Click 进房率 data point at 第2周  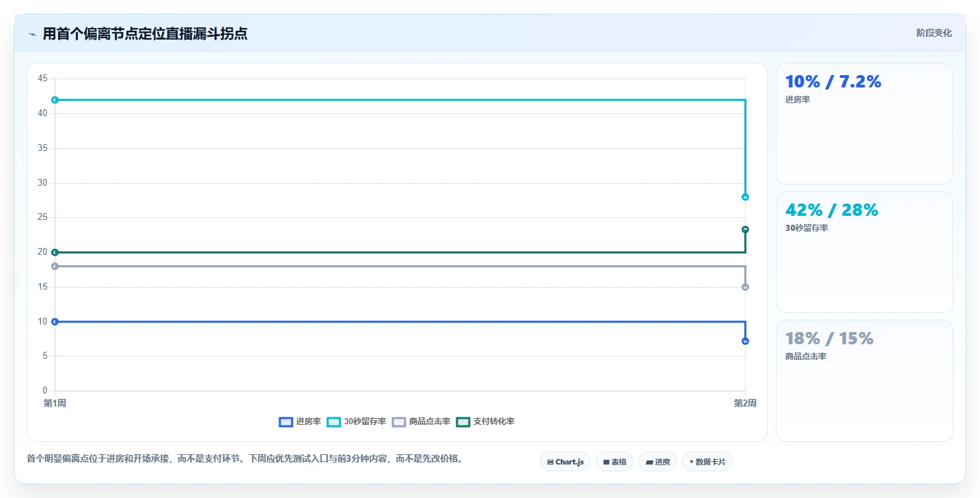tap(745, 341)
